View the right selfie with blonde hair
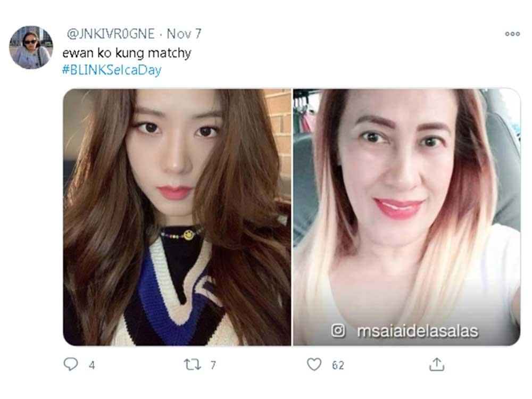This screenshot has width=532, height=399. click(x=406, y=217)
